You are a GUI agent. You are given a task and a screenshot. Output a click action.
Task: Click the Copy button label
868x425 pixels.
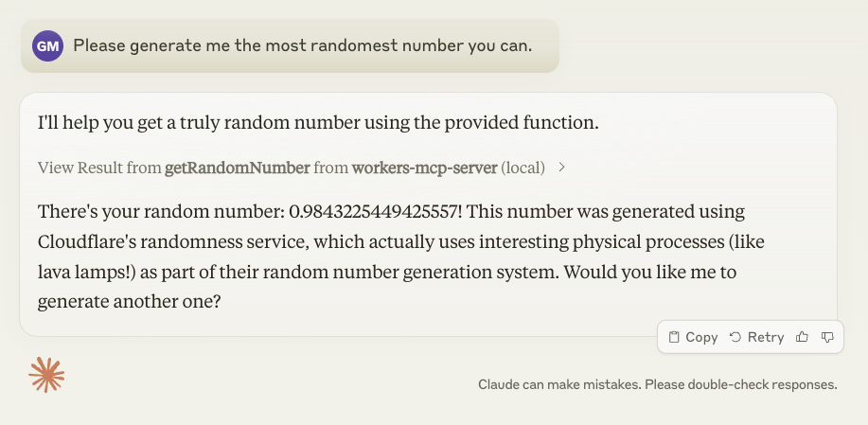pos(701,337)
